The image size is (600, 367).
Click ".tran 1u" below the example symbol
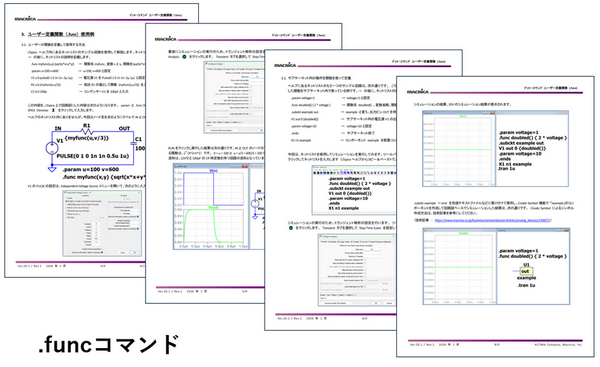(527, 285)
